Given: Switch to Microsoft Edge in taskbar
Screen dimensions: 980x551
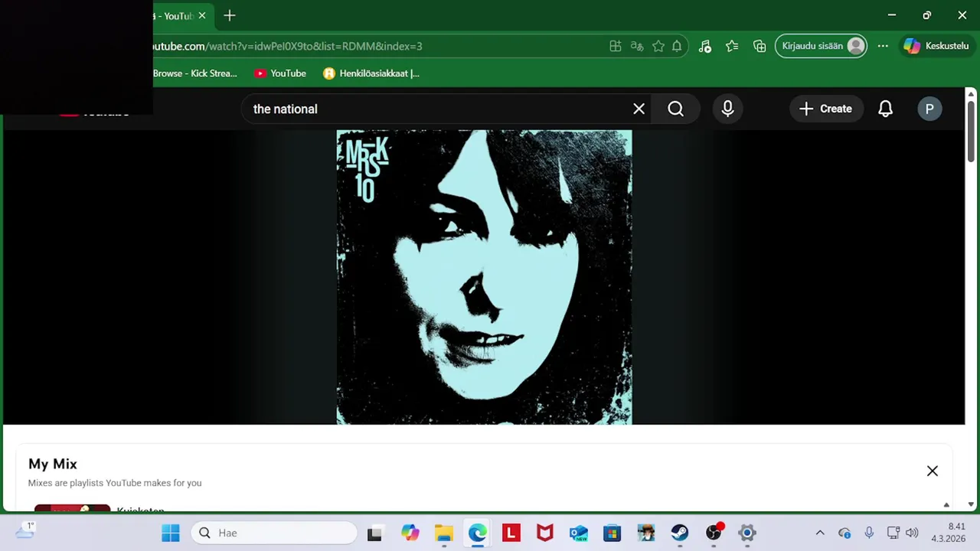Looking at the screenshot, I should [477, 533].
